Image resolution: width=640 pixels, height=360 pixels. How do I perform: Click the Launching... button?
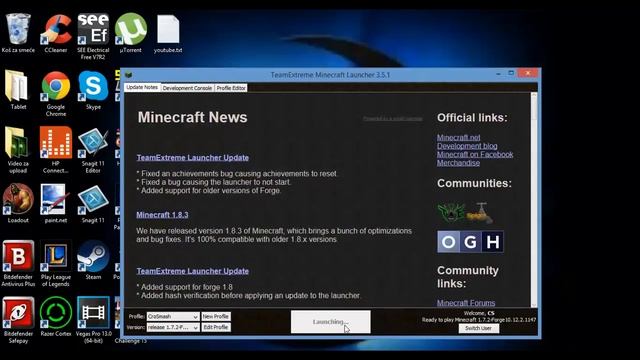(331, 322)
